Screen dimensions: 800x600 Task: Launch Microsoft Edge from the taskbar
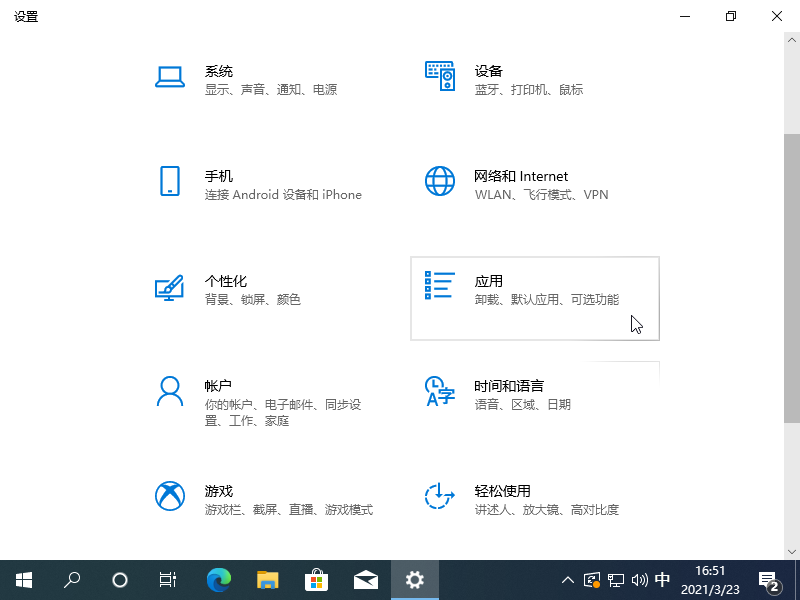tap(218, 580)
